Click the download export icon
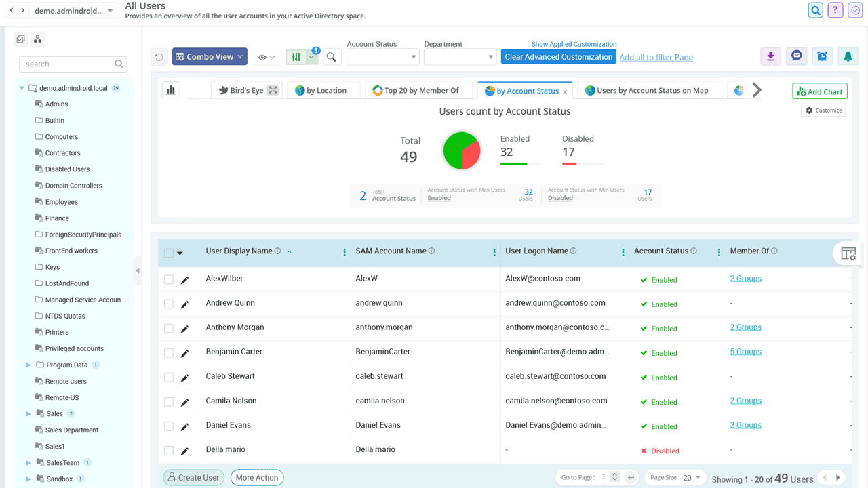This screenshot has width=868, height=488. pyautogui.click(x=771, y=56)
